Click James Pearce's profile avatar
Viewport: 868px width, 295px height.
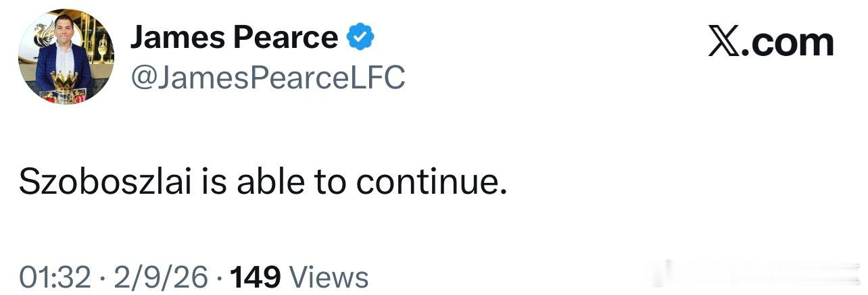[66, 57]
